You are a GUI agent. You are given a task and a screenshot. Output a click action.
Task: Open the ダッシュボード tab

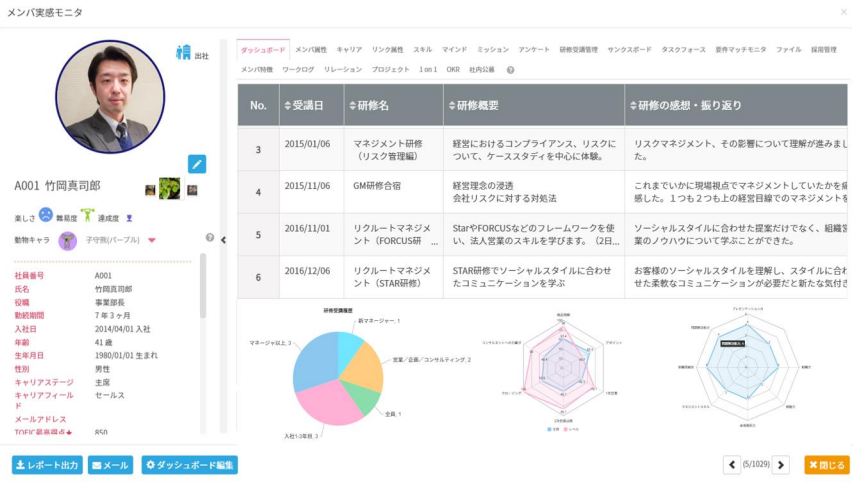click(263, 50)
